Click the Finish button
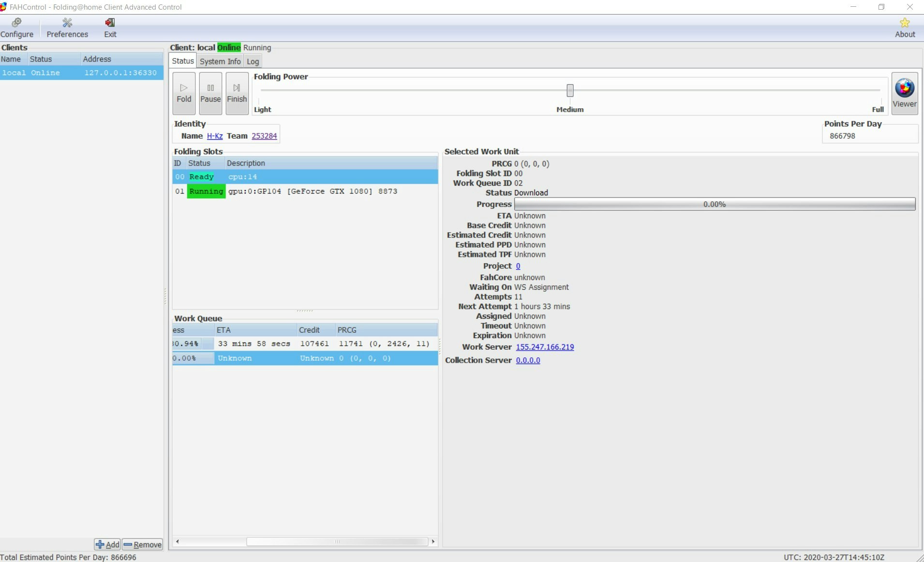The image size is (924, 562). [237, 93]
